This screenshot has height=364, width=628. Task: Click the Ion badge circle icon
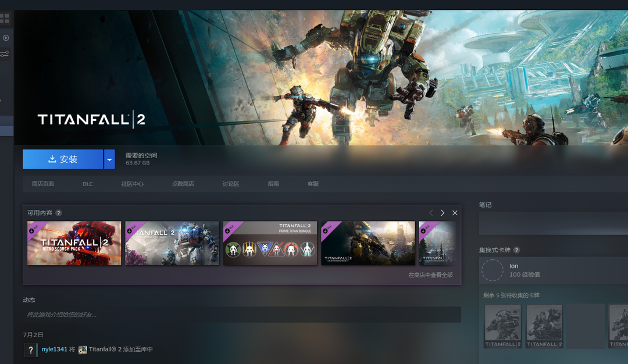[493, 270]
